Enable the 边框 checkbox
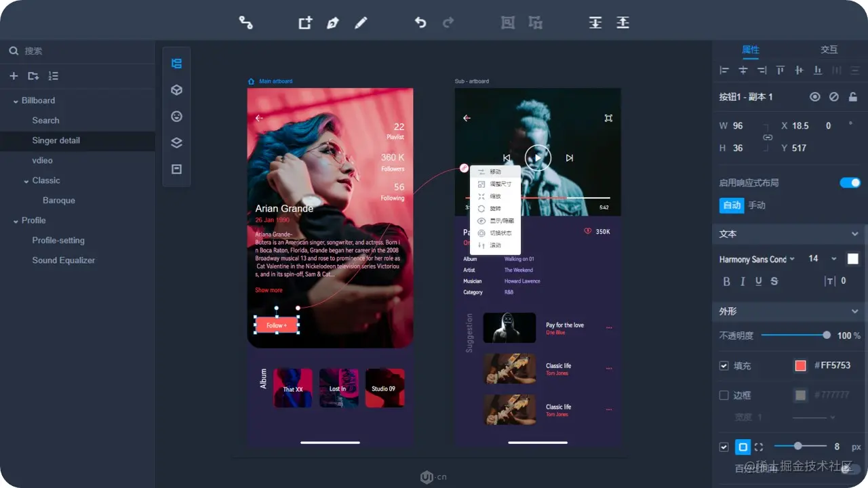Viewport: 868px width, 488px height. click(x=724, y=395)
